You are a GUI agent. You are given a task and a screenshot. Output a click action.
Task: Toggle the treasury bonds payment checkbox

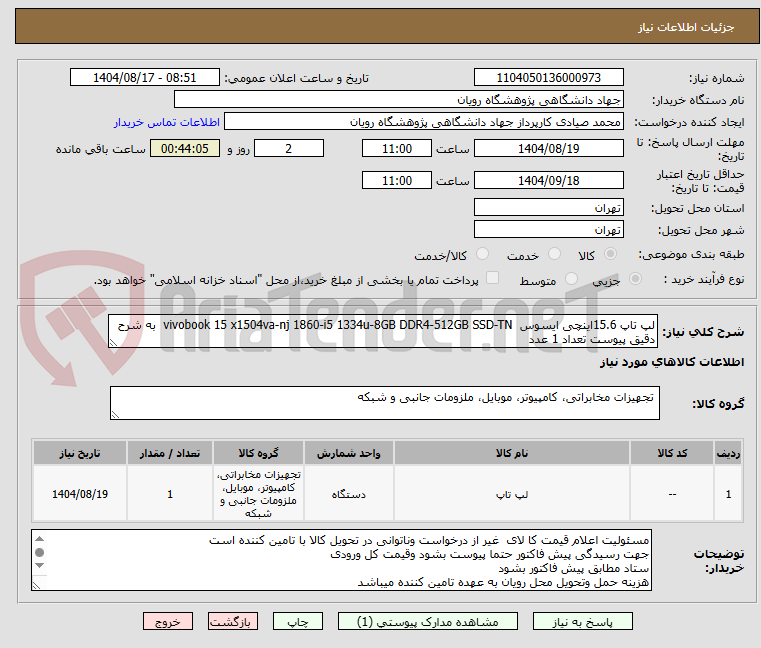pos(492,279)
